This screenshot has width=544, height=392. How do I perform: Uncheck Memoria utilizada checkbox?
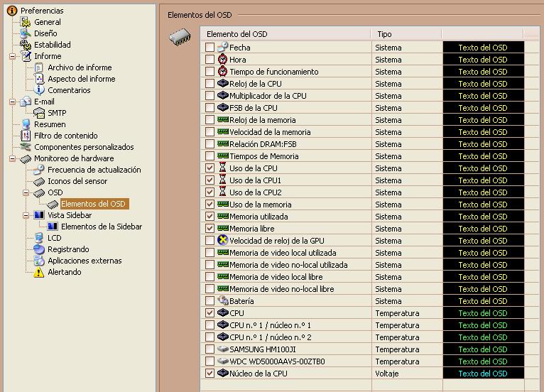click(x=210, y=216)
